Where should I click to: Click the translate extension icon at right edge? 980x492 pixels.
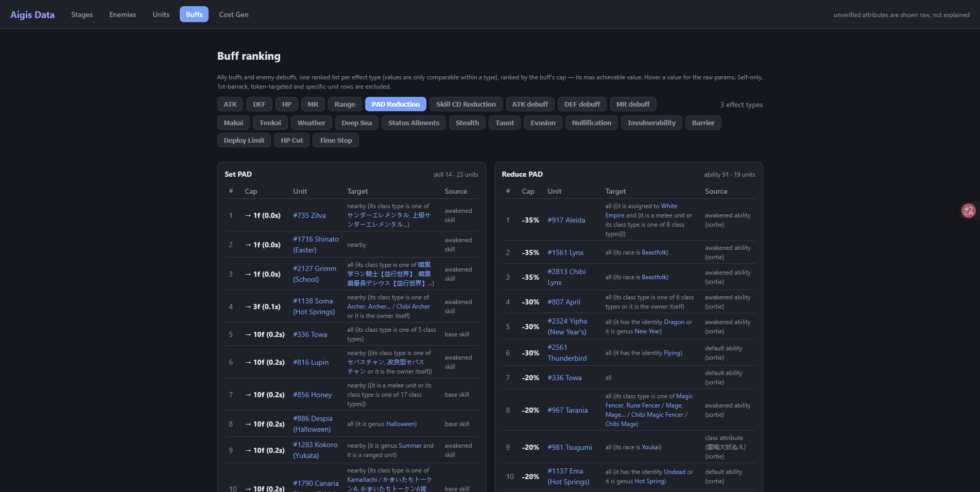click(969, 211)
